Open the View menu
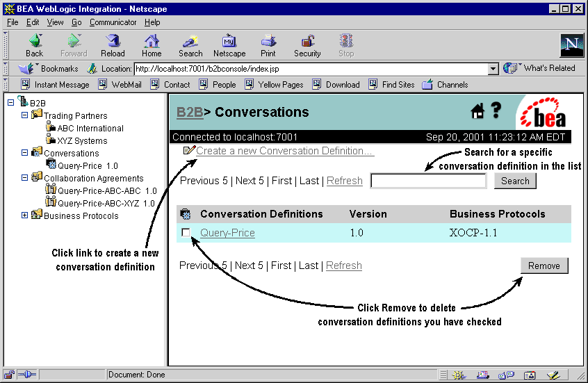 55,22
